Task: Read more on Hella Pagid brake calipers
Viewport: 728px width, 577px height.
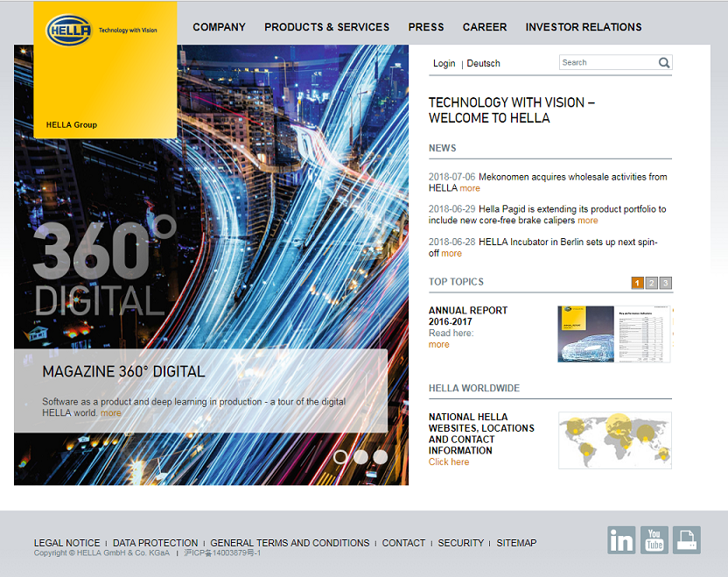Action: pos(588,221)
